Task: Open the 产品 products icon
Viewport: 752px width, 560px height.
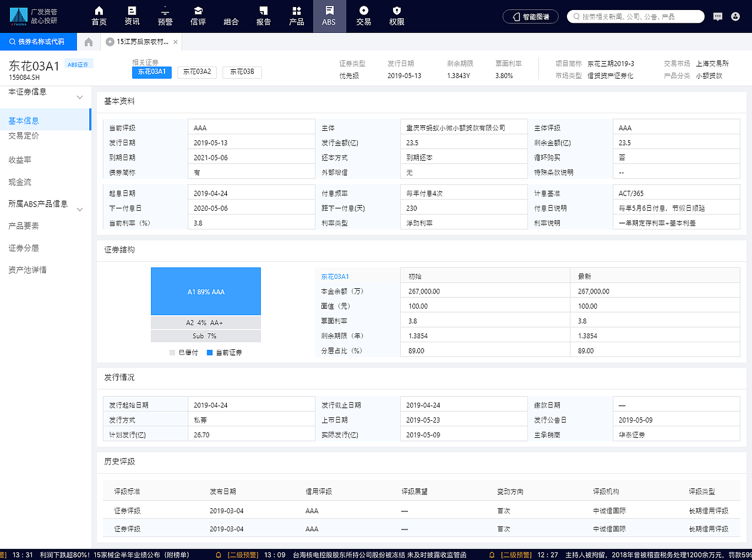Action: click(296, 16)
